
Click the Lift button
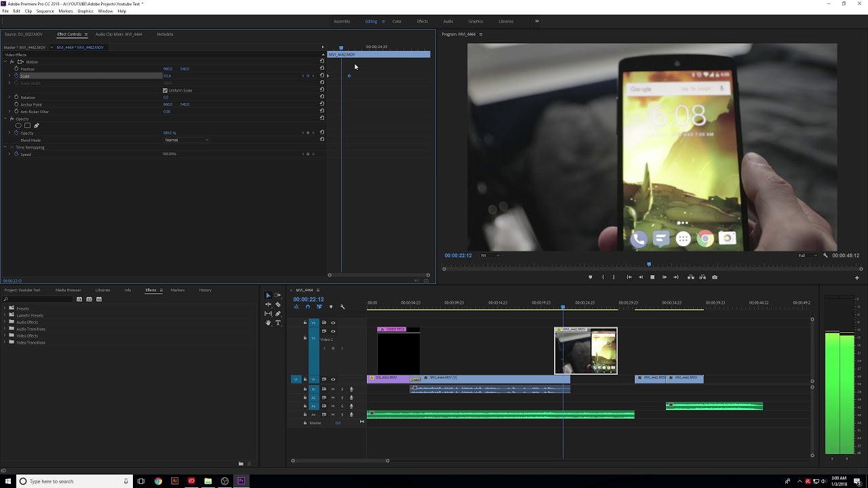[691, 277]
